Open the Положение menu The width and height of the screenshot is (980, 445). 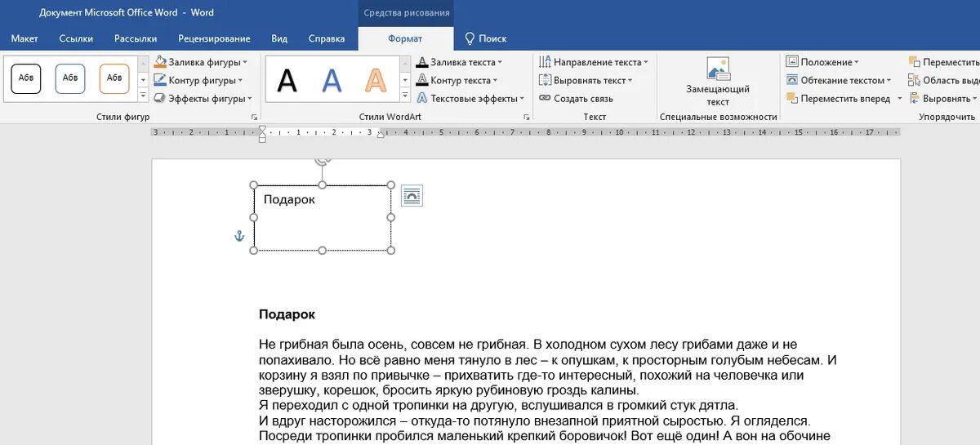point(822,62)
